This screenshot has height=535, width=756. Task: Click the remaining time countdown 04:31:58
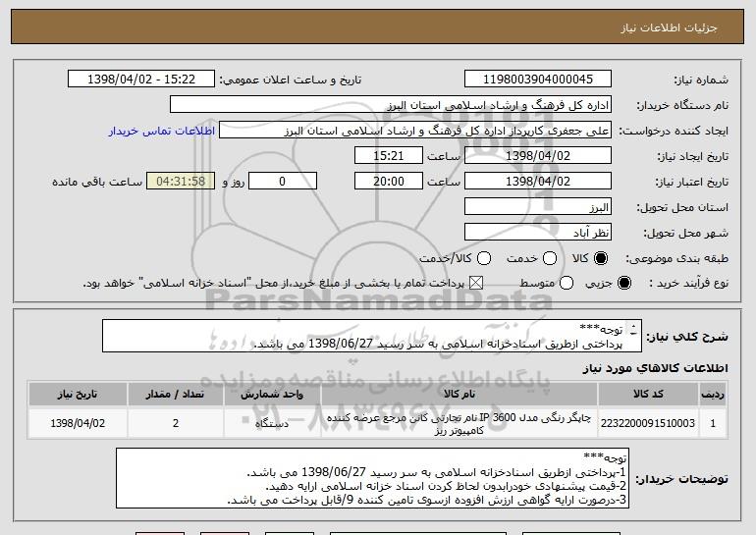181,182
